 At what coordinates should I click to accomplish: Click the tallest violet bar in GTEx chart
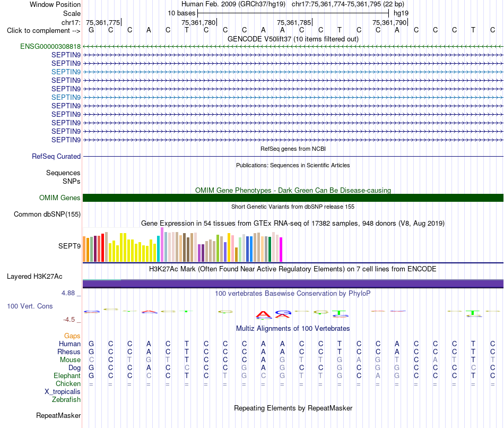pos(162,245)
